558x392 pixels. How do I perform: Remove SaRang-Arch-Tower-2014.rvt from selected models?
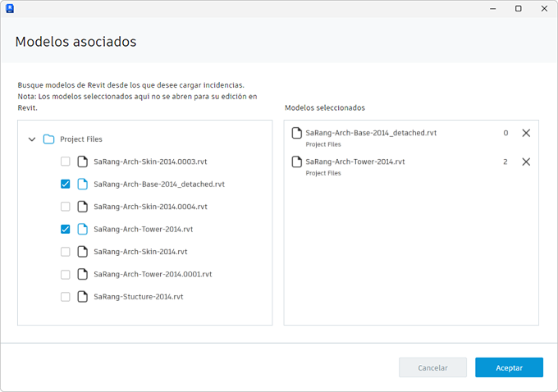(526, 162)
